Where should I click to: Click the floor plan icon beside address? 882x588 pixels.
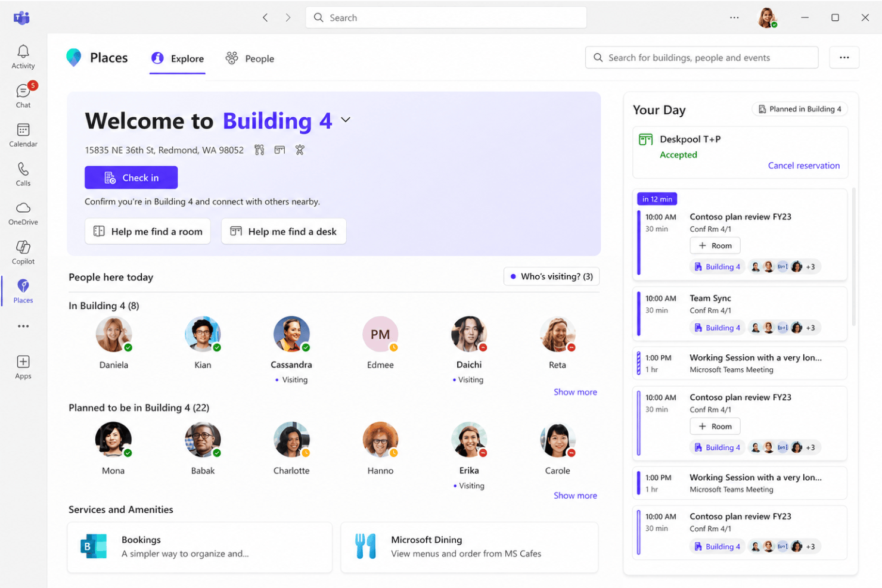(259, 150)
